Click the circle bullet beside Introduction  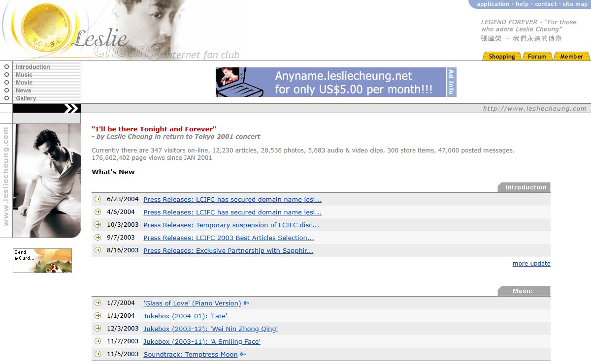(6, 66)
